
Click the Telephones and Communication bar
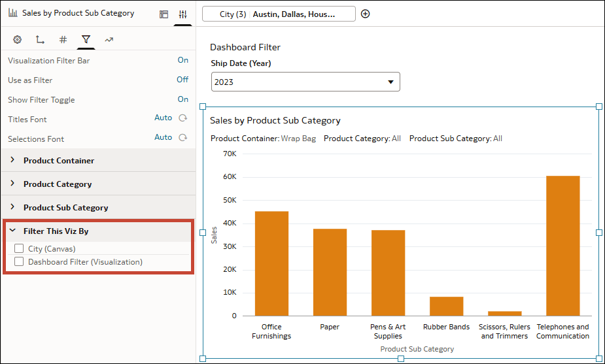pyautogui.click(x=562, y=246)
